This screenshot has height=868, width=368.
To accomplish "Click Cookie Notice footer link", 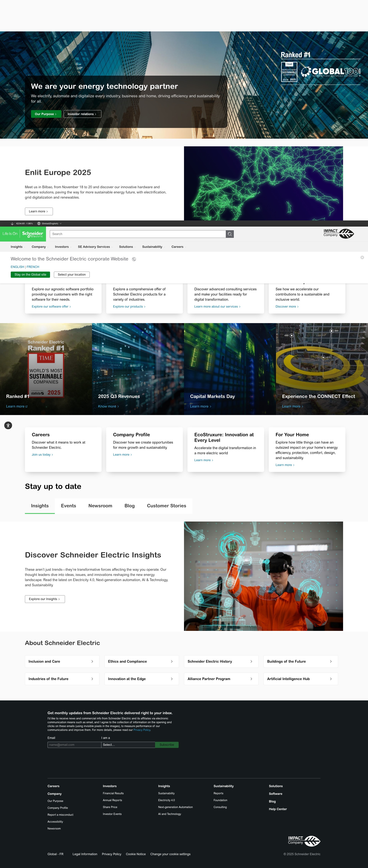I will coord(136,854).
